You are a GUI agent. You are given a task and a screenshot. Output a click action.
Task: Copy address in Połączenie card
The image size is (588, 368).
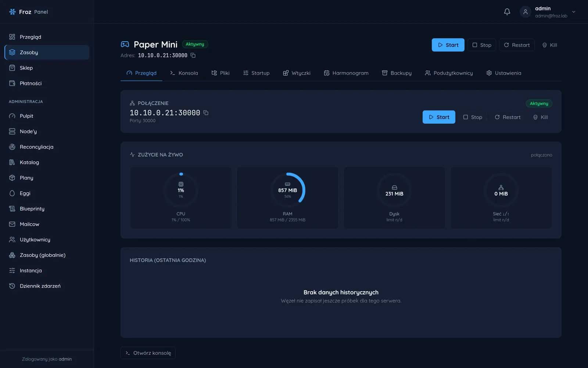(206, 113)
